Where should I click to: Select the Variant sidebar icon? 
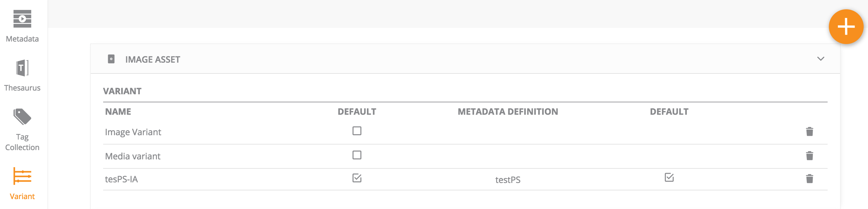[22, 176]
